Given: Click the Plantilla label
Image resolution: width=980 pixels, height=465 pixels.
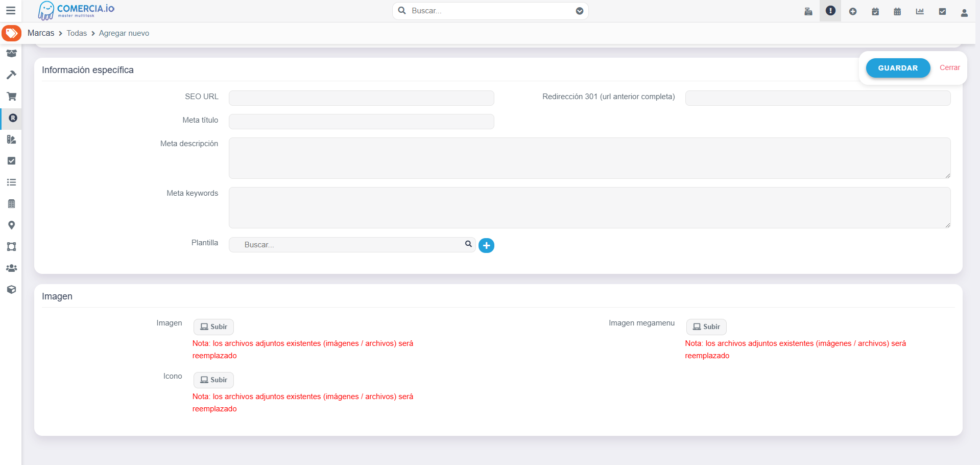Looking at the screenshot, I should tap(205, 243).
